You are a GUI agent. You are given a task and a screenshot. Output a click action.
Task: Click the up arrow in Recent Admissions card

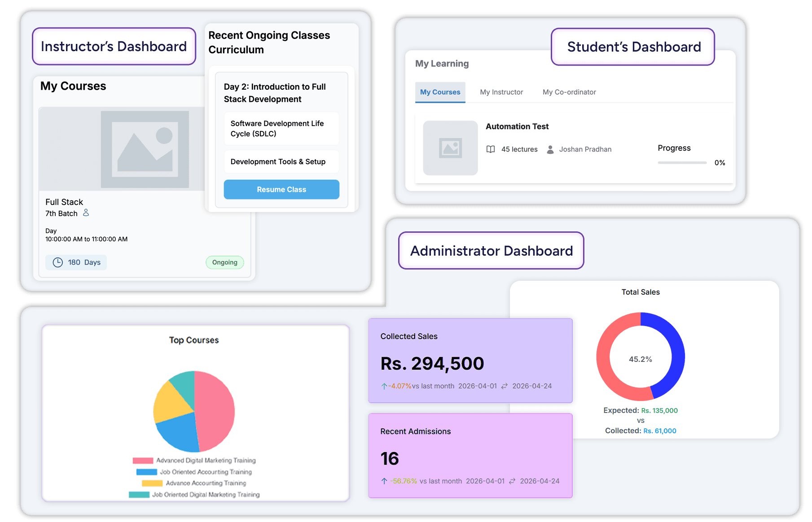(x=384, y=481)
